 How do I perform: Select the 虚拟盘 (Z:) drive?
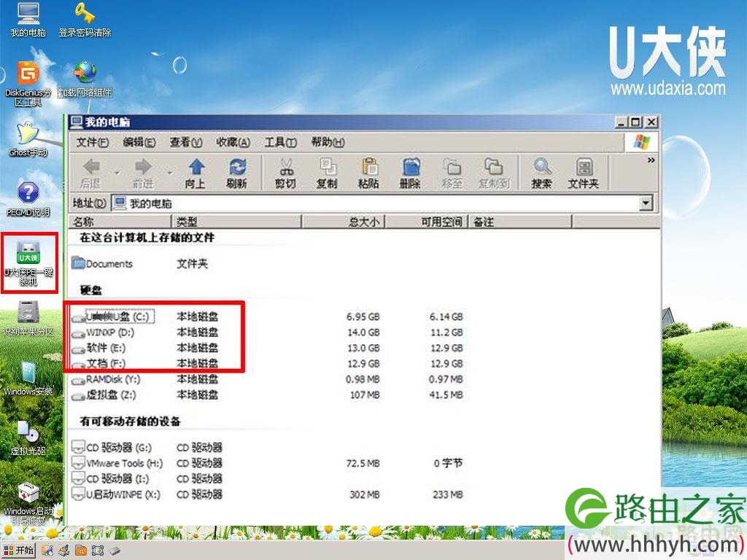click(104, 395)
